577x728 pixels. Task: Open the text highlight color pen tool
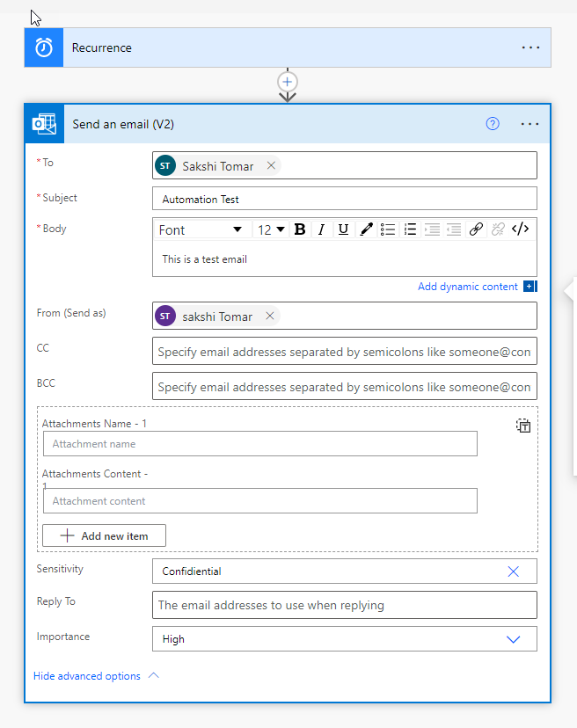[x=366, y=229]
